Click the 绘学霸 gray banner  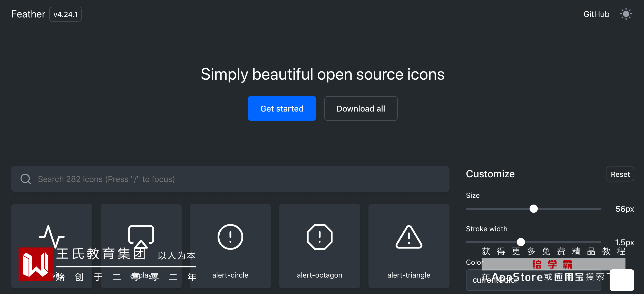553,264
